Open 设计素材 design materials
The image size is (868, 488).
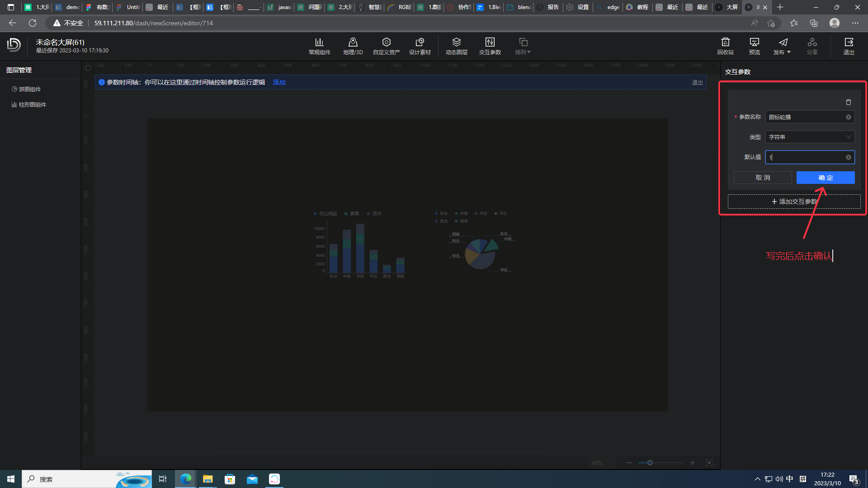pyautogui.click(x=420, y=46)
